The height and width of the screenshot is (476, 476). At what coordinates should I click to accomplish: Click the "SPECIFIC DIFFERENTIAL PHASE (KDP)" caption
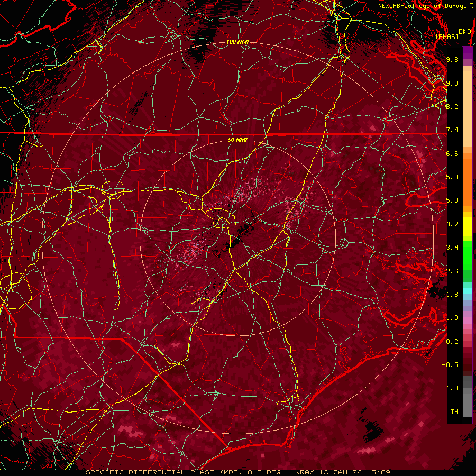164,472
